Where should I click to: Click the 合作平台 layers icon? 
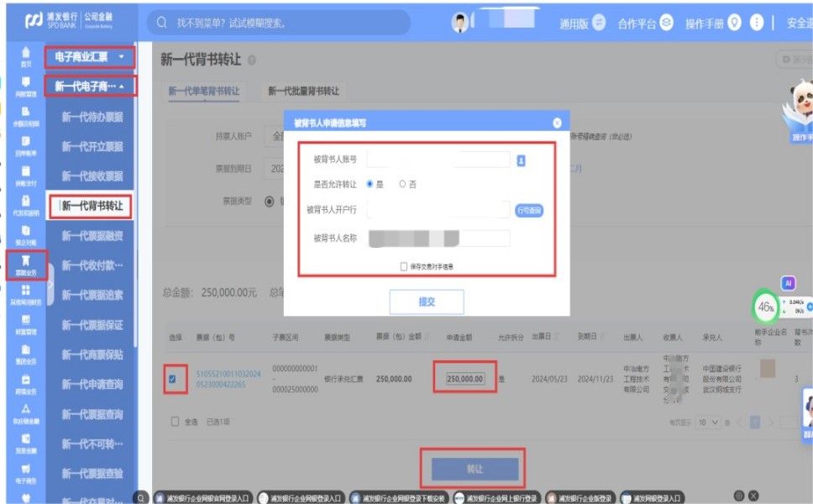point(666,23)
